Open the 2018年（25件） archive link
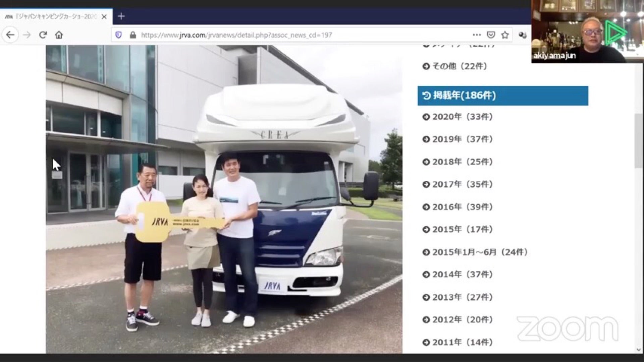 point(458,162)
